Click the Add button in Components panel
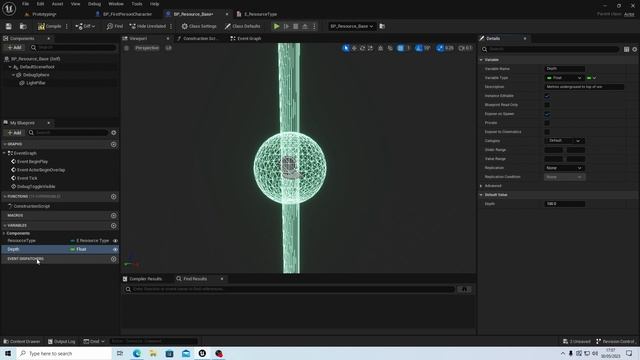The width and height of the screenshot is (640, 360). pos(15,47)
